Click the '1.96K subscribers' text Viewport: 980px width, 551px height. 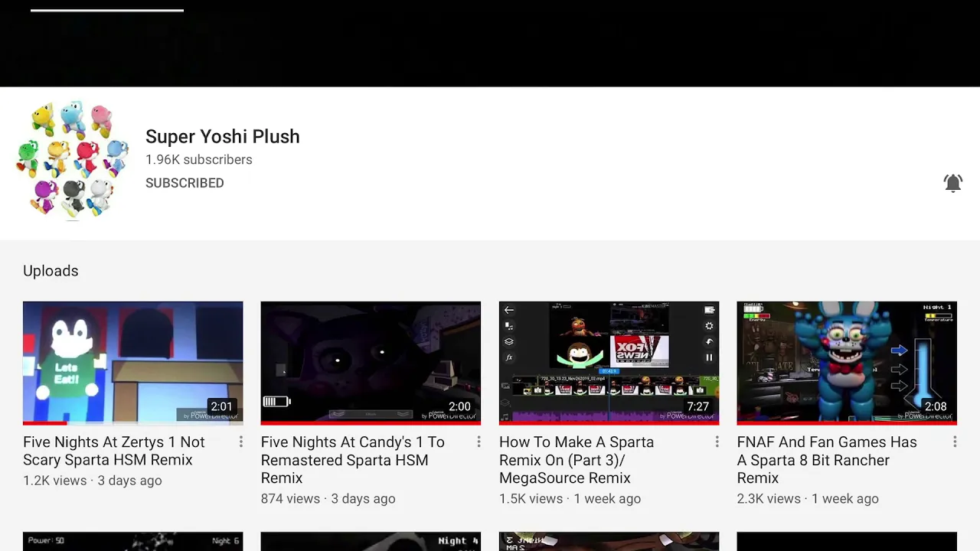[x=198, y=159]
